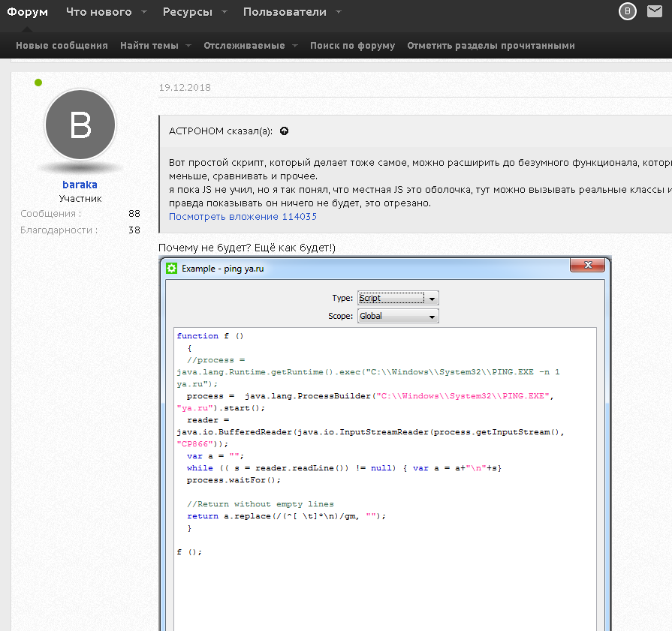
Task: Open the Ресурсы menu
Action: click(188, 12)
